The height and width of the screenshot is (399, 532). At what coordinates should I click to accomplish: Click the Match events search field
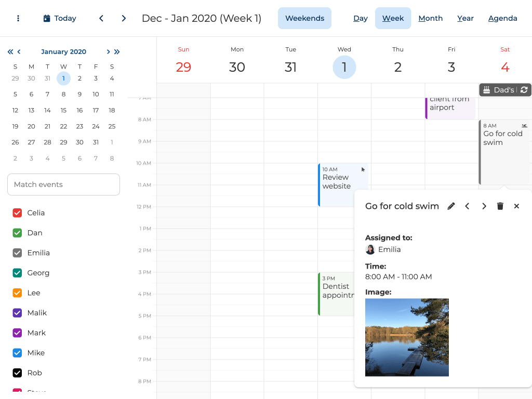(63, 184)
